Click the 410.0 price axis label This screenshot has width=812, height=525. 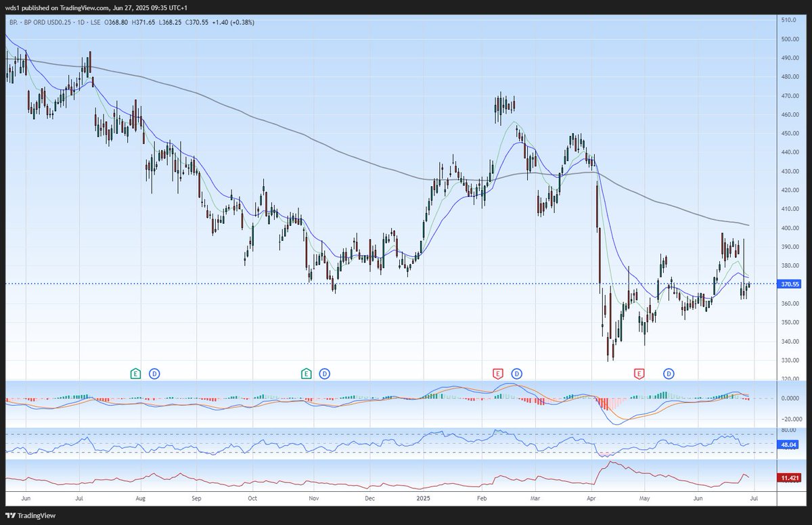[789, 209]
